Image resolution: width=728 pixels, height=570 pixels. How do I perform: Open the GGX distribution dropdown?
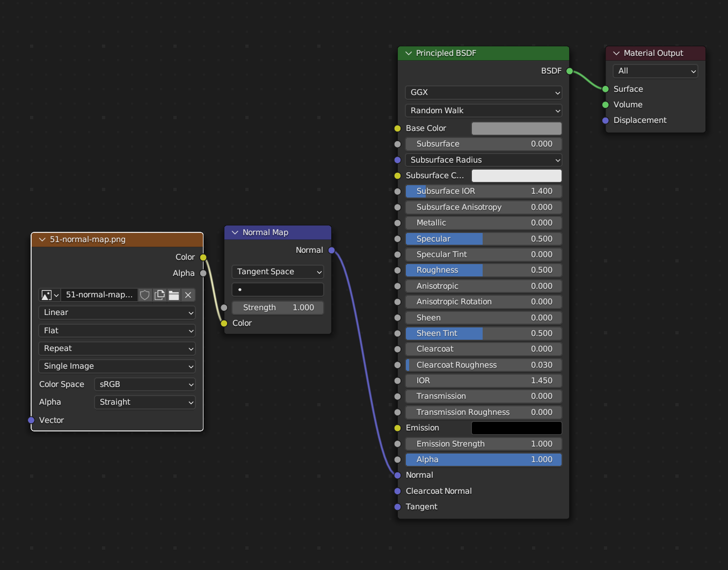[483, 92]
